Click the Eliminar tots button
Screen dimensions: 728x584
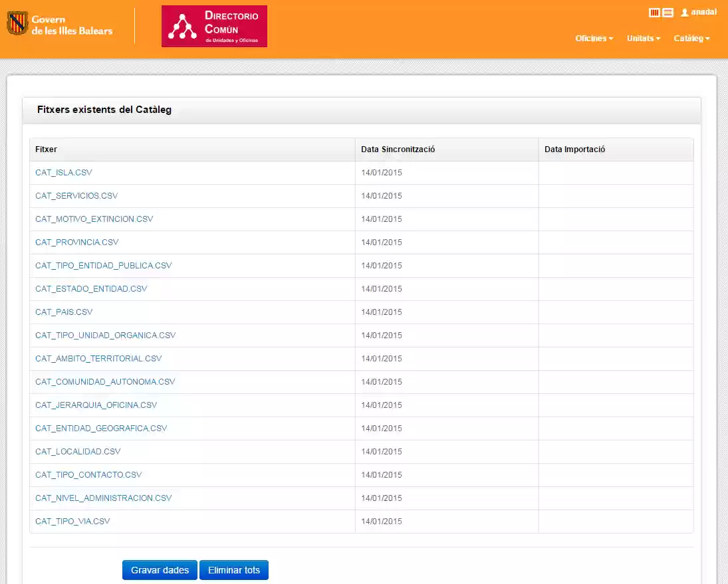point(234,569)
